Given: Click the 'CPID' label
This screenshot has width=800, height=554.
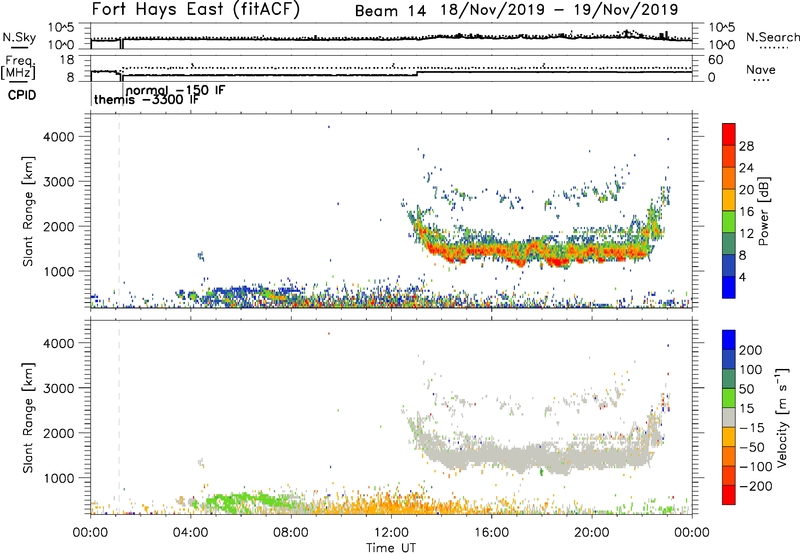Looking at the screenshot, I should (x=22, y=95).
